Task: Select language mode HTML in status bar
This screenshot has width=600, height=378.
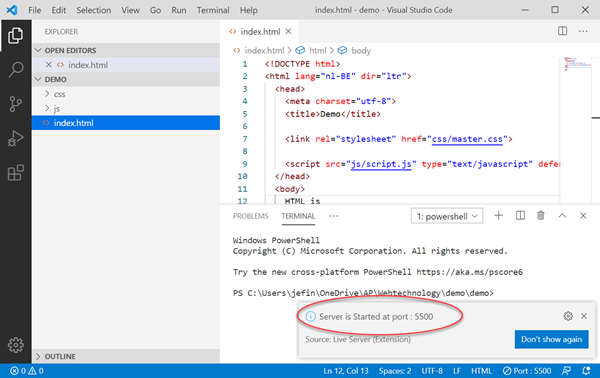Action: 481,371
